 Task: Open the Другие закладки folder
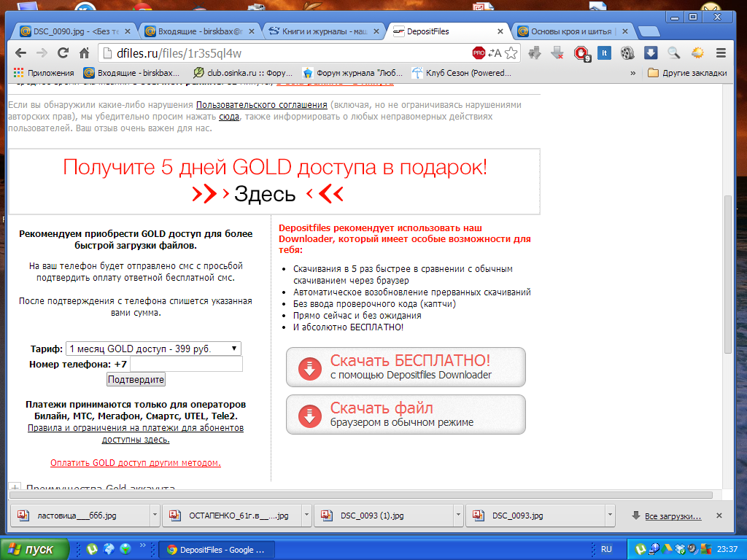click(687, 73)
